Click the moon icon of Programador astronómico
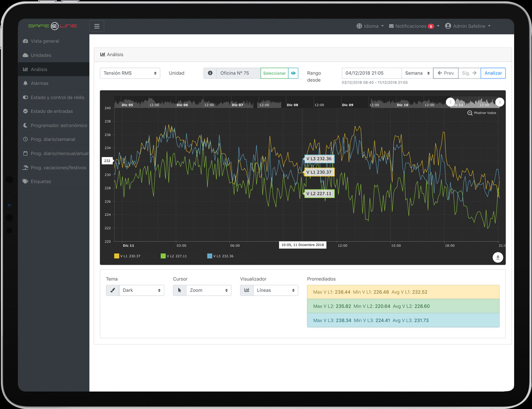This screenshot has height=409, width=532. 25,125
